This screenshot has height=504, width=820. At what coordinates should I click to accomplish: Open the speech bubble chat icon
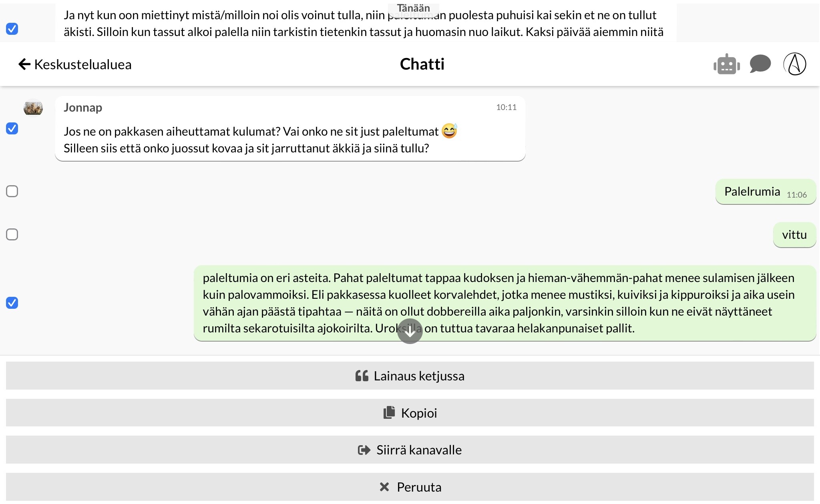(x=760, y=64)
